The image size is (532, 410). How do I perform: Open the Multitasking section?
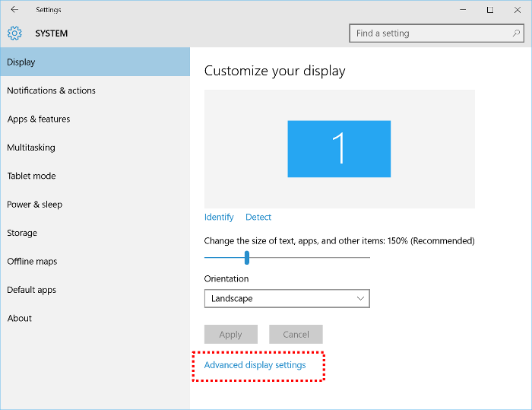pos(31,148)
